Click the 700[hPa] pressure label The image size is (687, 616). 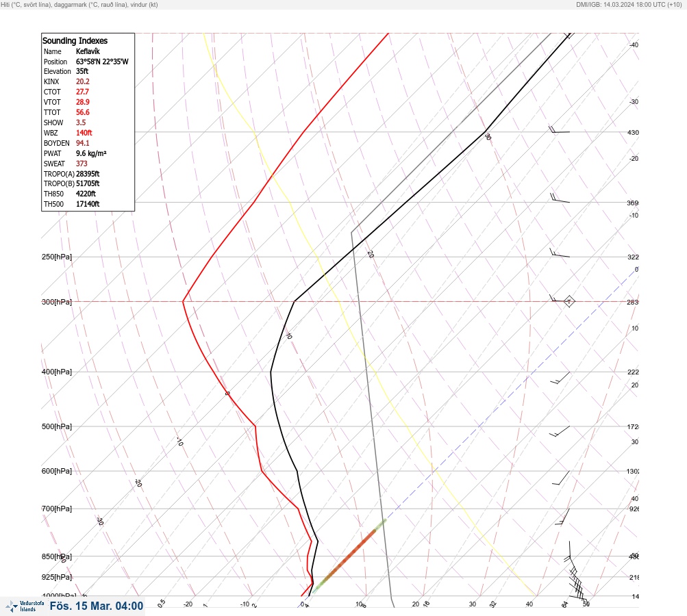57,509
